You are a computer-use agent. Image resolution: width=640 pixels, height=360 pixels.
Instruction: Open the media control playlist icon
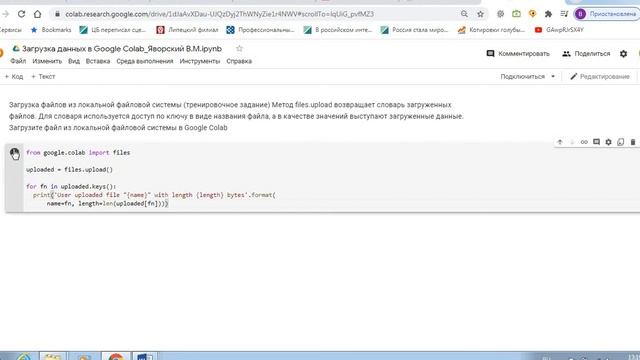pyautogui.click(x=564, y=14)
